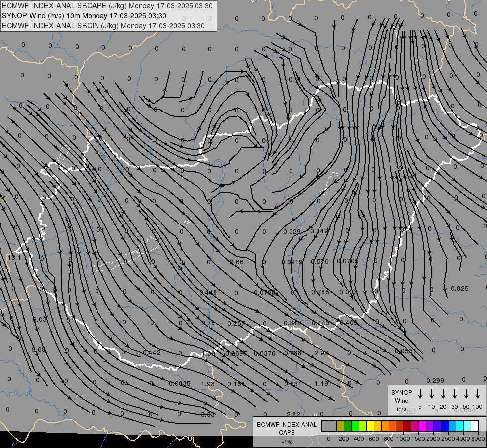This screenshot has width=487, height=448.
Task: Click the map value 0.299
Action: click(x=435, y=380)
